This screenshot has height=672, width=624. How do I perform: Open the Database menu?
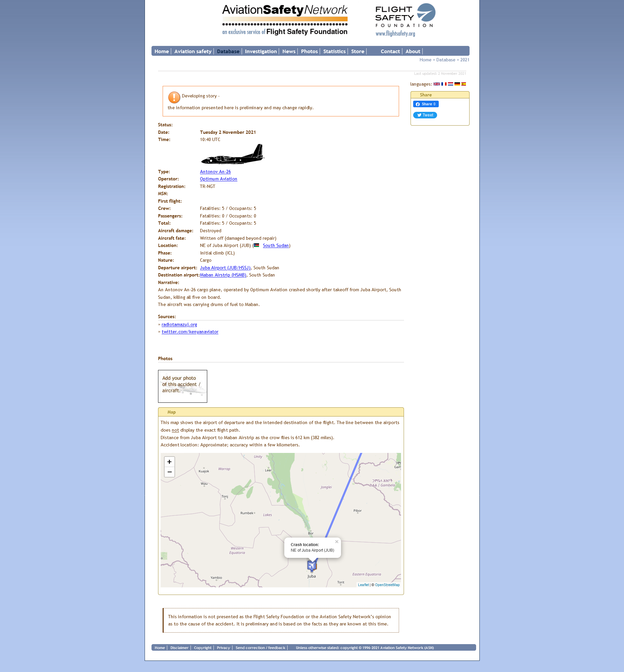[x=228, y=51]
